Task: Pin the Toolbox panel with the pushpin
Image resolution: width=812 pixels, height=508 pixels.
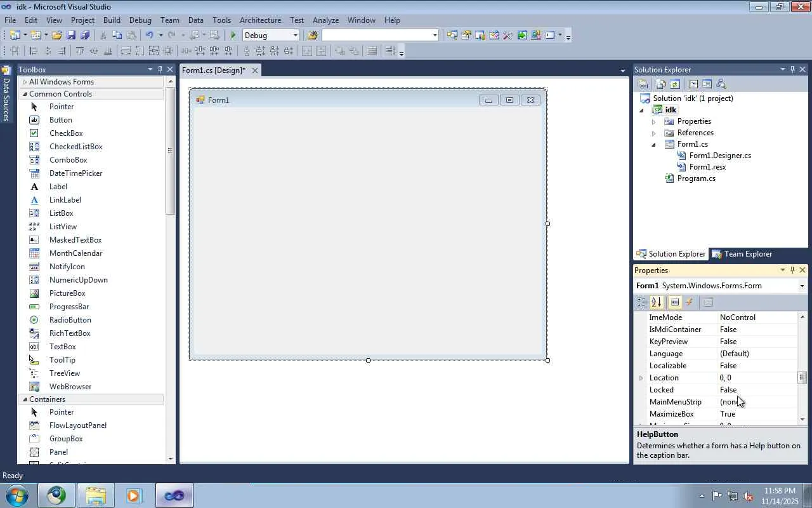Action: tap(160, 69)
